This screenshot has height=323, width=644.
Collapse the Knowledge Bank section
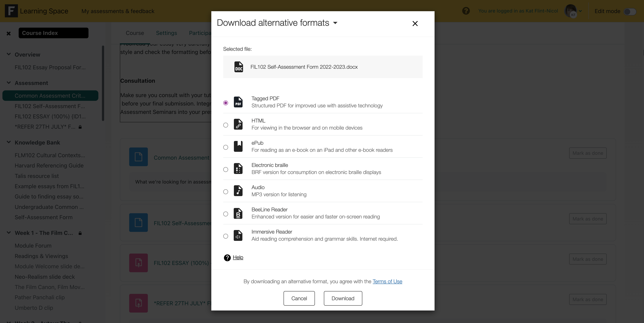9,142
